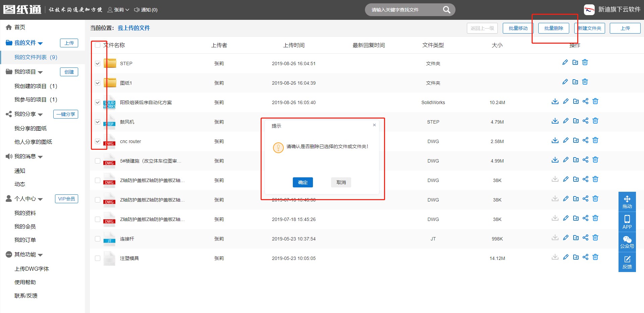Click the search magnifier icon
The image size is (644, 313).
(446, 10)
